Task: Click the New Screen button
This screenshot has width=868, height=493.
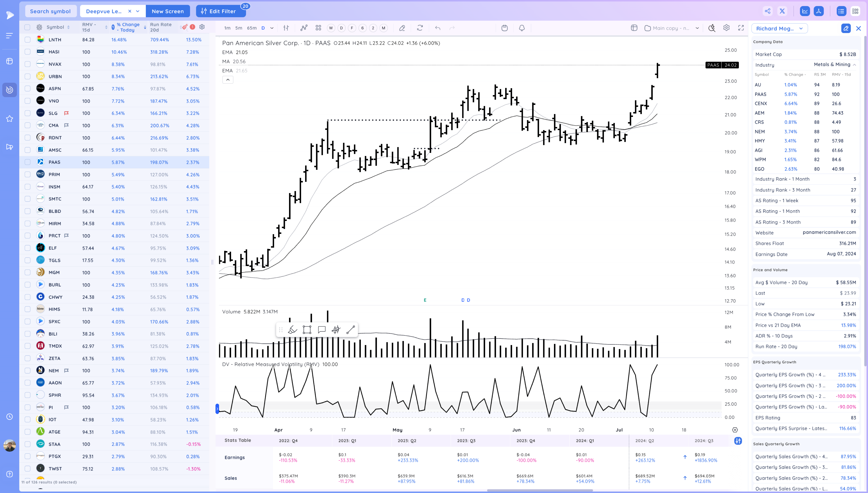Action: 168,11
